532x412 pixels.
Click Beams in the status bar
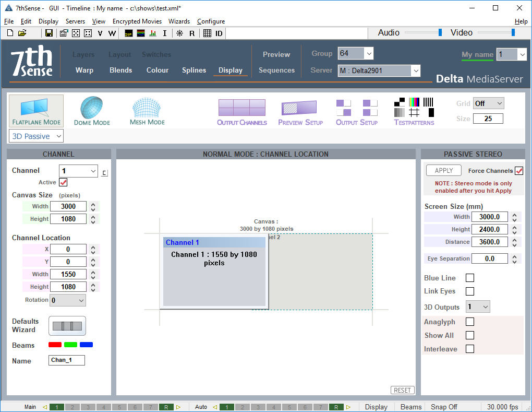pyautogui.click(x=411, y=407)
